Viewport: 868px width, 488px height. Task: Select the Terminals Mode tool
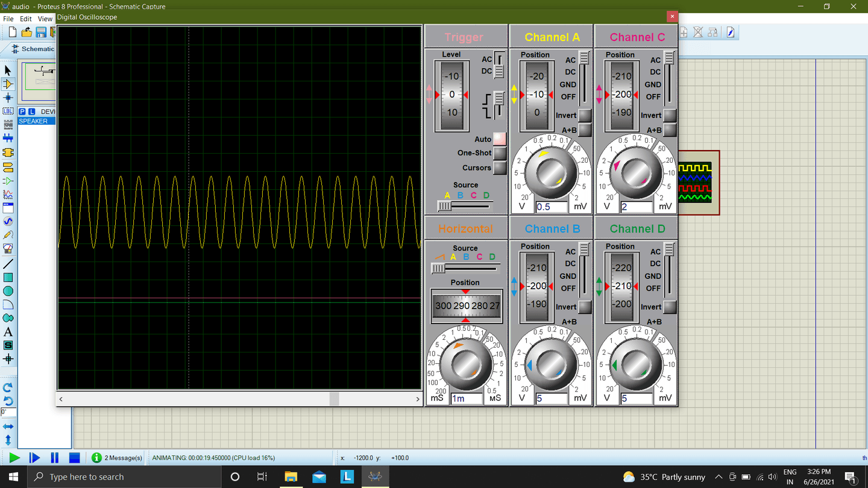pos(8,167)
